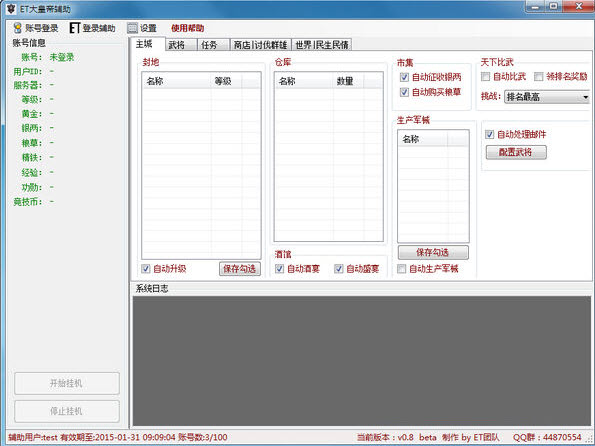Screen dimensions: 595x446
Task: Click 等级 column header in 封地 list
Action: tap(226, 81)
